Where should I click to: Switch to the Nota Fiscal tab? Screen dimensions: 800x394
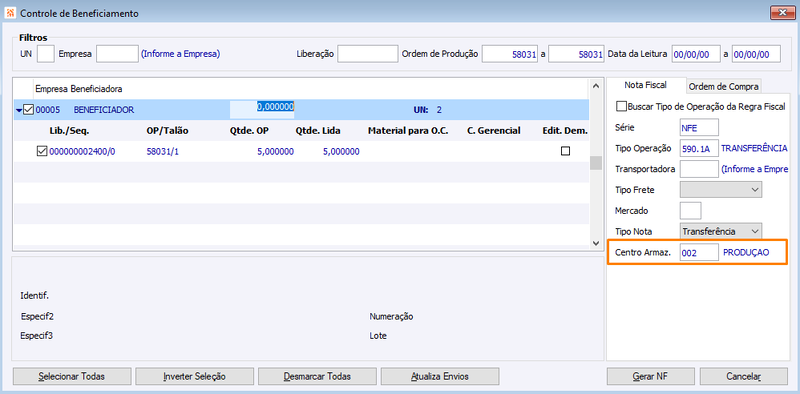645,85
